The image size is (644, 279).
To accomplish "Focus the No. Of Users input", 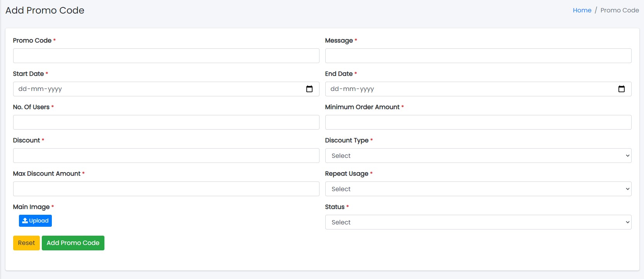I will click(x=166, y=122).
